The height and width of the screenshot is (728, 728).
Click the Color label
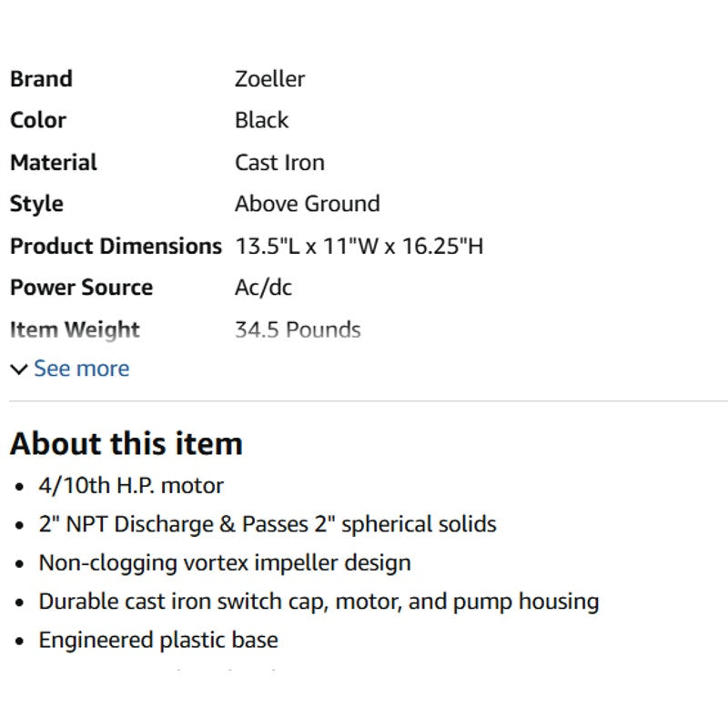[38, 120]
